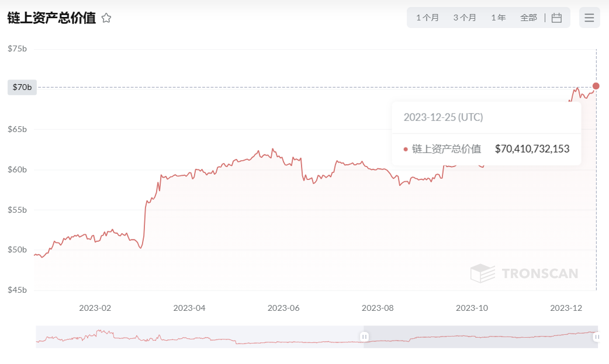Click the favorite star beside the chart title

(106, 18)
